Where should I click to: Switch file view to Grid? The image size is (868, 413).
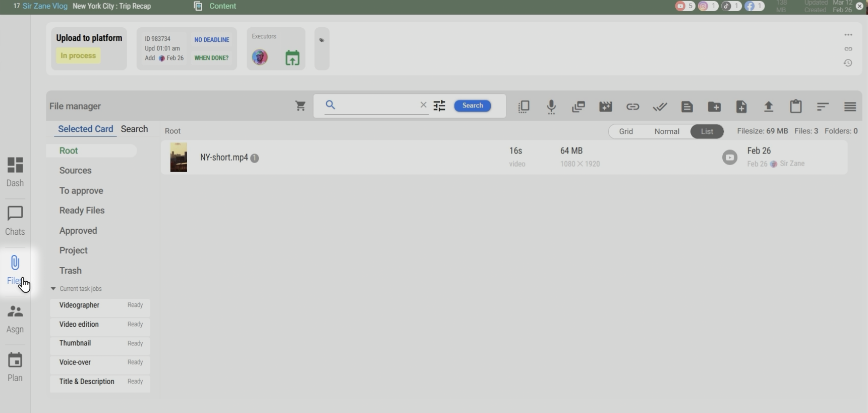tap(626, 131)
